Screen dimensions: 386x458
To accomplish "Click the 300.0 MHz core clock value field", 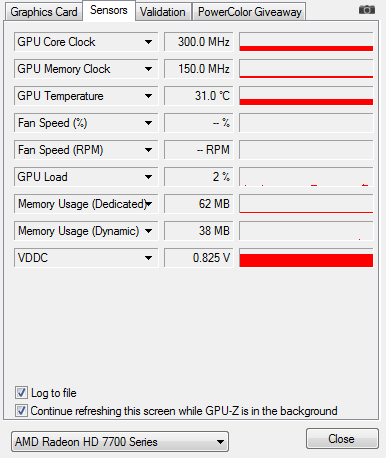I will pyautogui.click(x=199, y=42).
